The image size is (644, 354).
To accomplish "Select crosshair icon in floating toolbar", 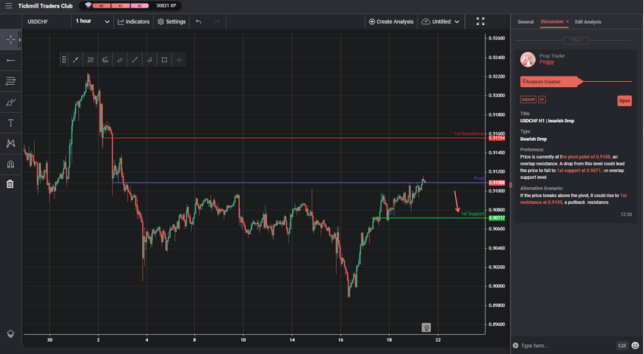I will click(x=179, y=60).
